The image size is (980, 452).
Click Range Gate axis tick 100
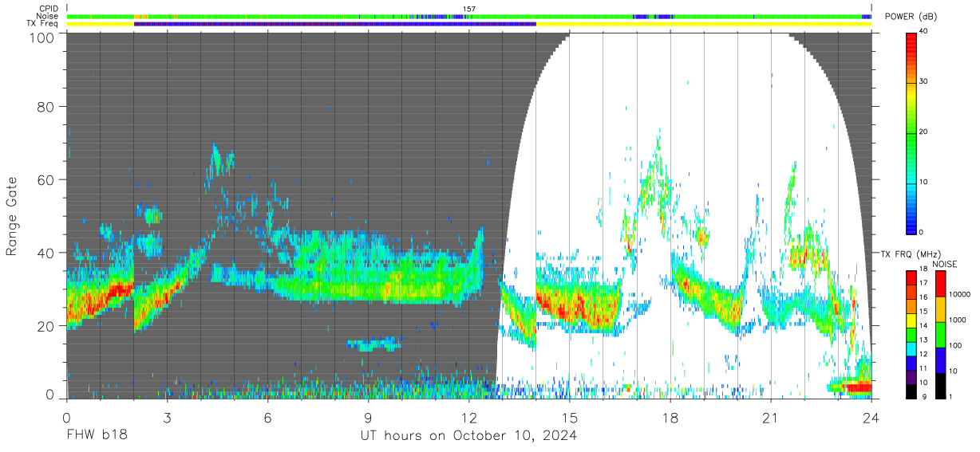click(x=41, y=37)
